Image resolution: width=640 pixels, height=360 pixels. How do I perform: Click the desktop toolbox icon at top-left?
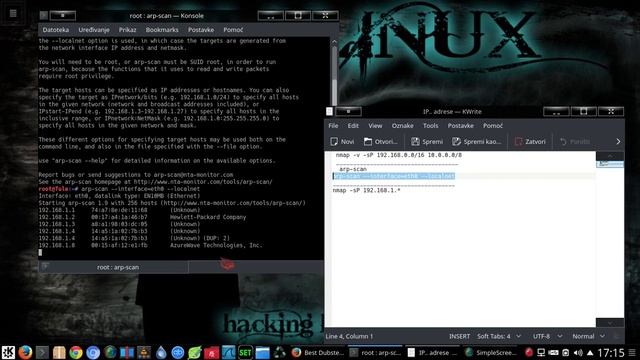13,13
